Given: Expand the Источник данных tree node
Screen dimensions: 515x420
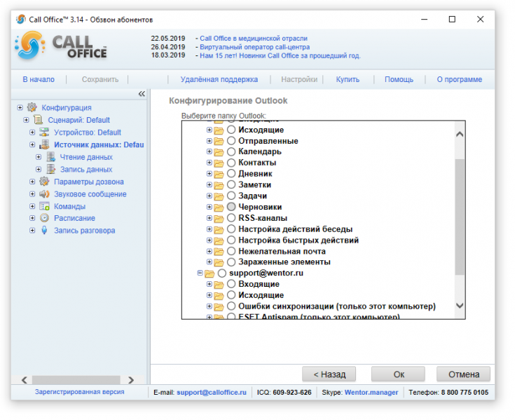Looking at the screenshot, I should [32, 144].
